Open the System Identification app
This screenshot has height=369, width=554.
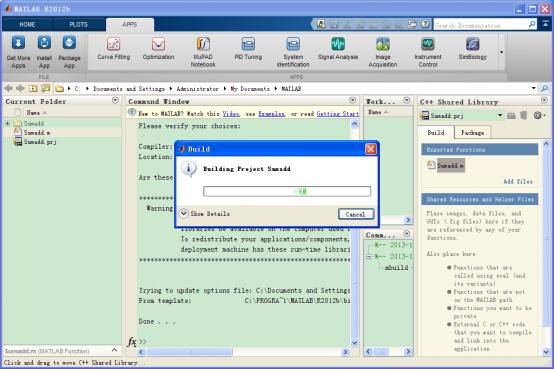pos(293,52)
